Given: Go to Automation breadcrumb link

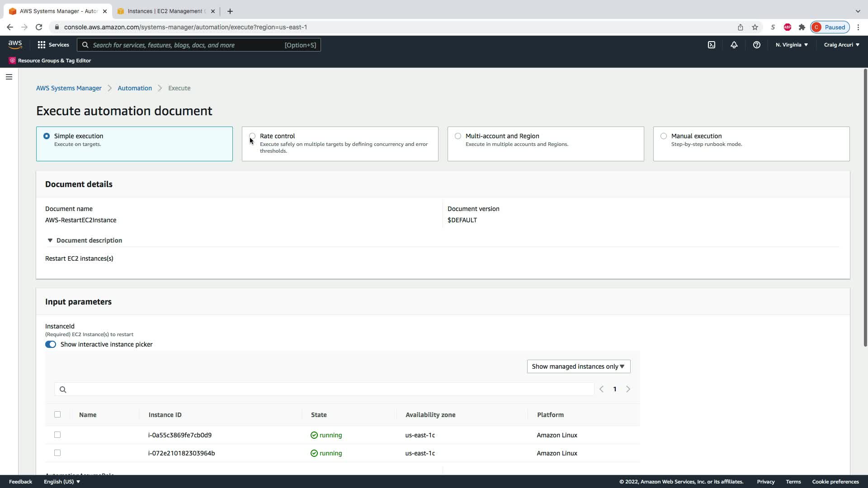Looking at the screenshot, I should [x=135, y=88].
